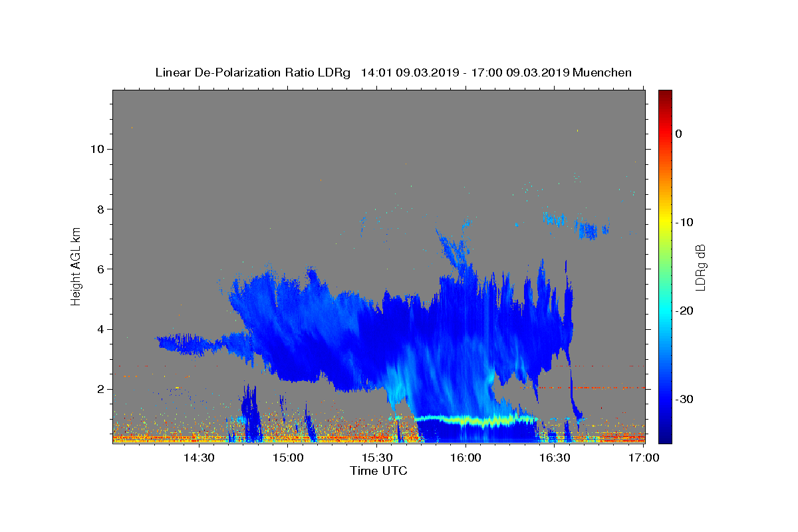This screenshot has height=532, width=798.
Task: Click the '15:30' time tick label
Action: pos(377,458)
